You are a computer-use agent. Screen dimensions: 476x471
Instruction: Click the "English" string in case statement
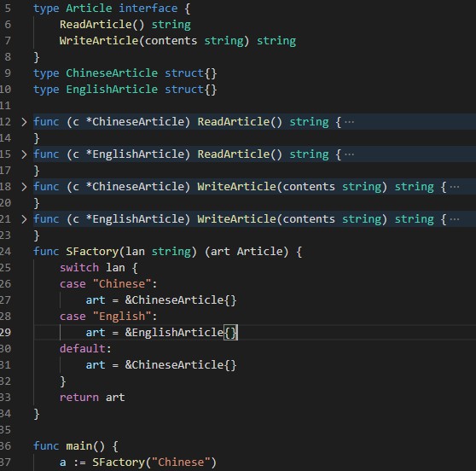tap(122, 317)
